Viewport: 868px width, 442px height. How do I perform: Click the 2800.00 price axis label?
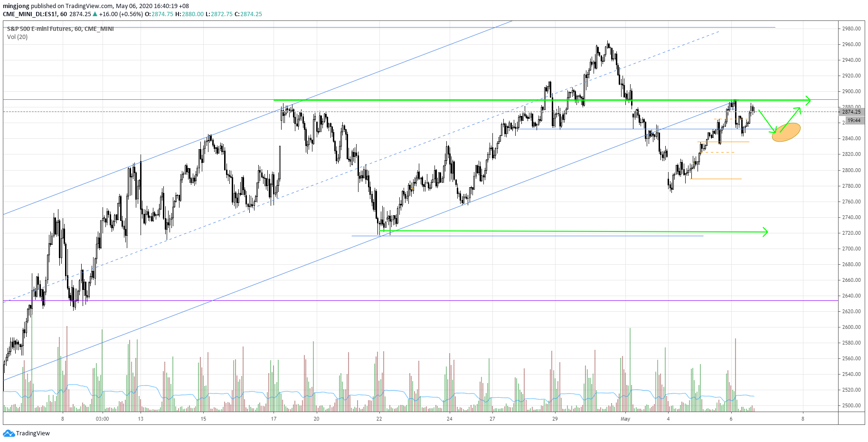(x=851, y=170)
